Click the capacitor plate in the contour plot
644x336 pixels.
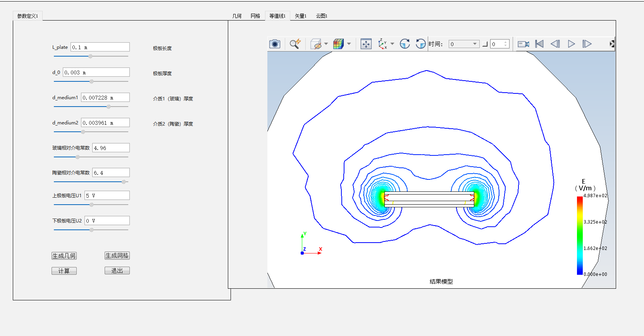[x=429, y=199]
